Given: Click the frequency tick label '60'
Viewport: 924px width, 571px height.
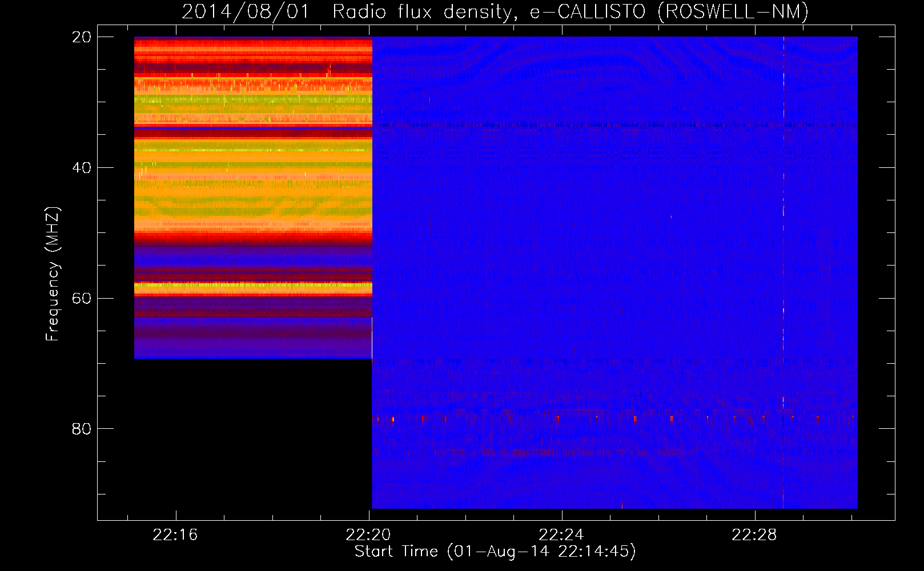Looking at the screenshot, I should pyautogui.click(x=82, y=299).
